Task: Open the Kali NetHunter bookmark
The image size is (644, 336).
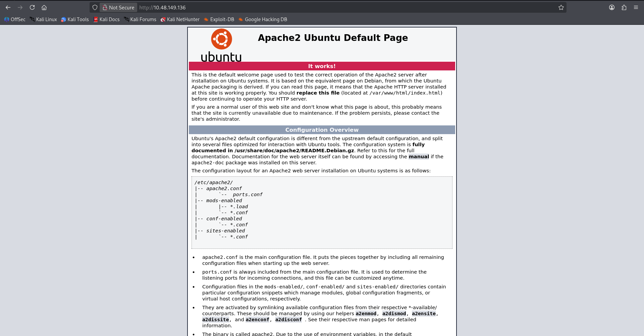Action: [x=180, y=19]
